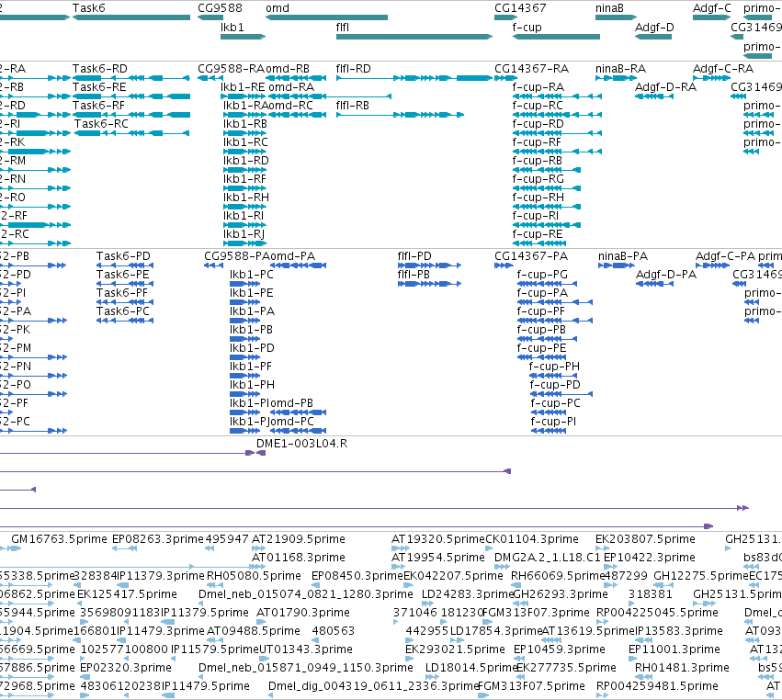The width and height of the screenshot is (782, 700).
Task: Click the 'Task6' gene label
Action: 89,8
